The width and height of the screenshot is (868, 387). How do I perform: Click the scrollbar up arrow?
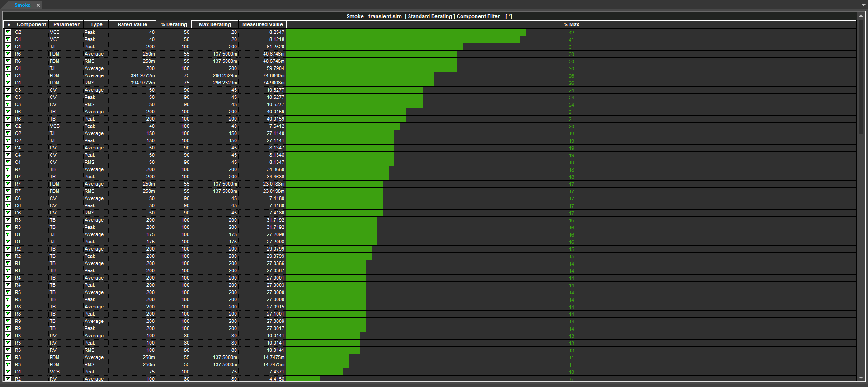click(x=861, y=16)
